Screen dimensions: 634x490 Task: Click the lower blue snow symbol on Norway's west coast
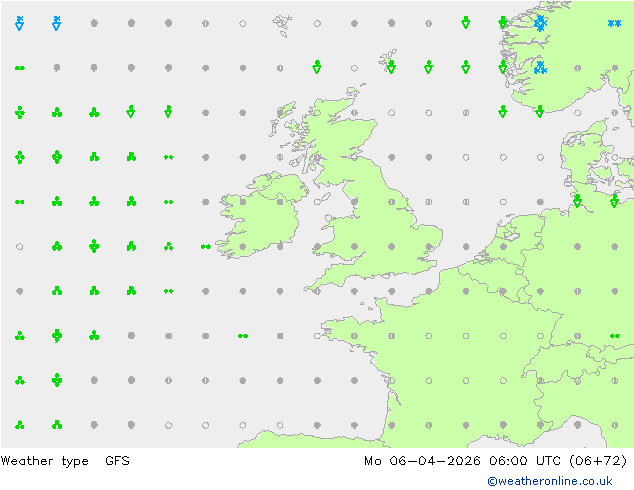coord(540,68)
